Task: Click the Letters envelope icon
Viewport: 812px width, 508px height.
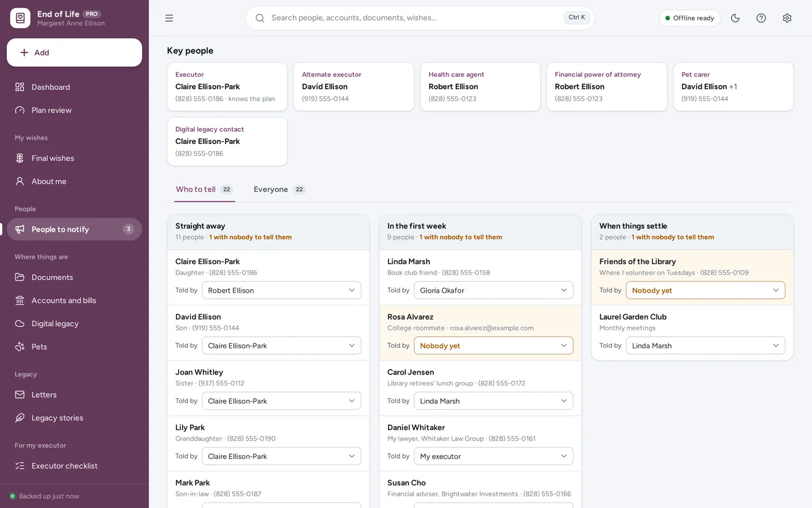Action: (x=20, y=395)
